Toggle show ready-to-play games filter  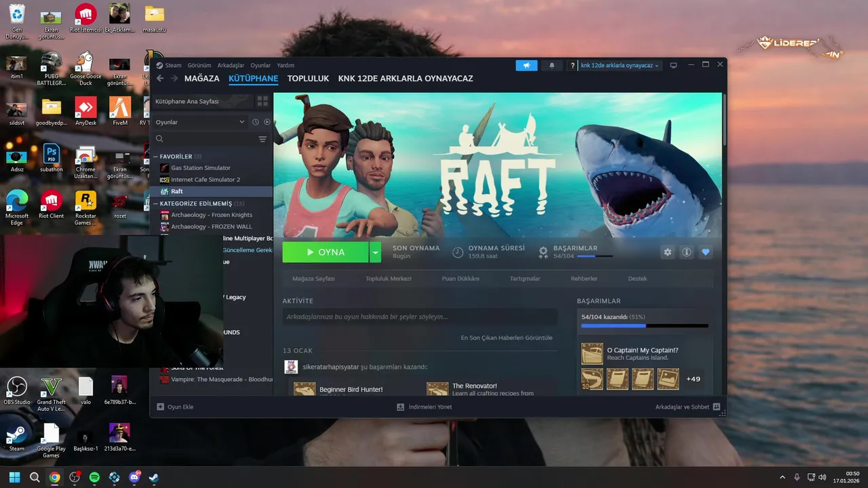point(267,122)
